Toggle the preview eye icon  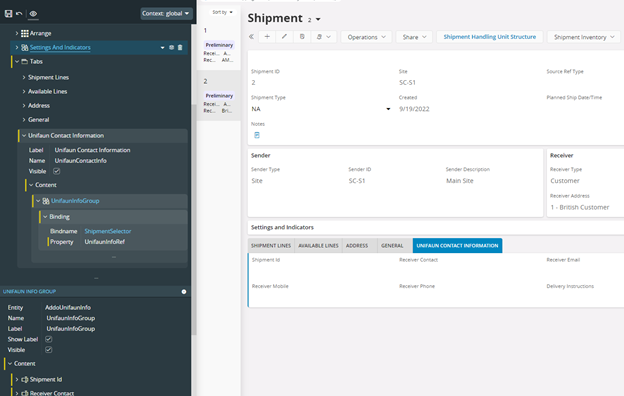coord(33,14)
